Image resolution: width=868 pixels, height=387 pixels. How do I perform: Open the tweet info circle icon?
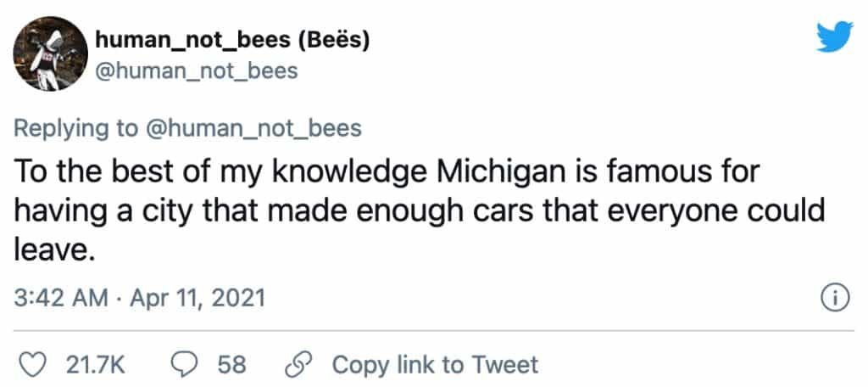tap(835, 298)
